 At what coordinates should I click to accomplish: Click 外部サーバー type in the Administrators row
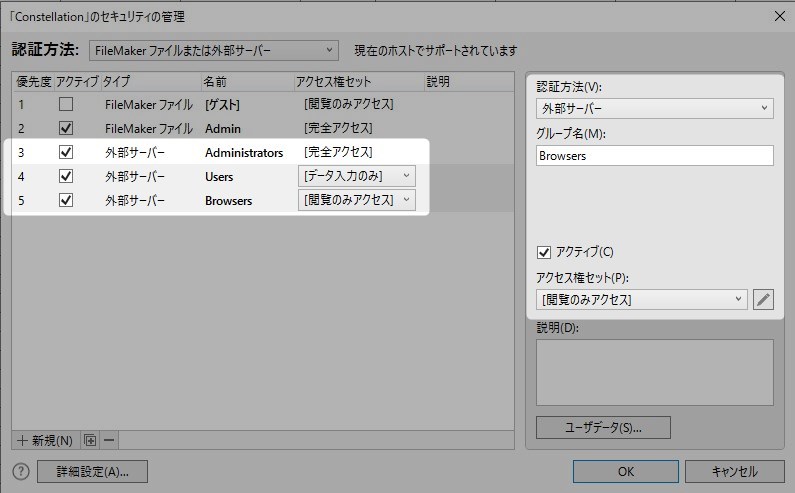[x=135, y=153]
